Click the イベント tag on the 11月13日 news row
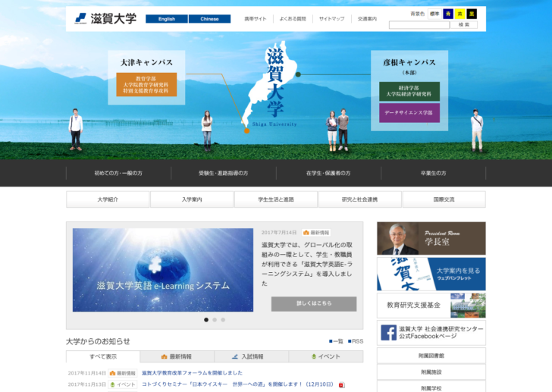 pyautogui.click(x=123, y=384)
